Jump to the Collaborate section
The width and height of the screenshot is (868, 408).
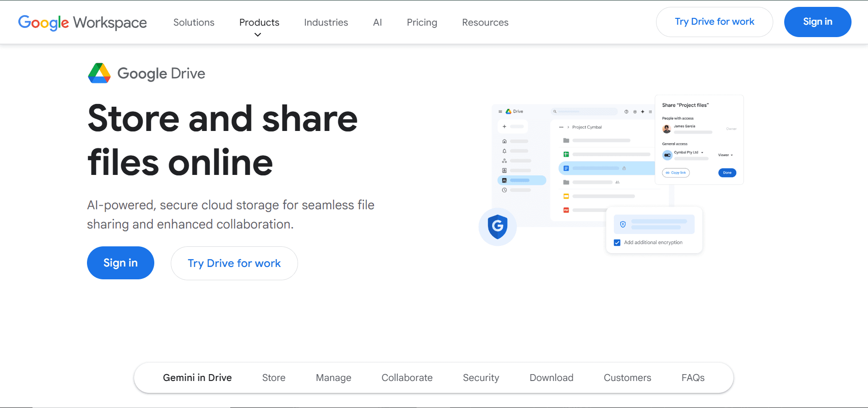click(407, 378)
